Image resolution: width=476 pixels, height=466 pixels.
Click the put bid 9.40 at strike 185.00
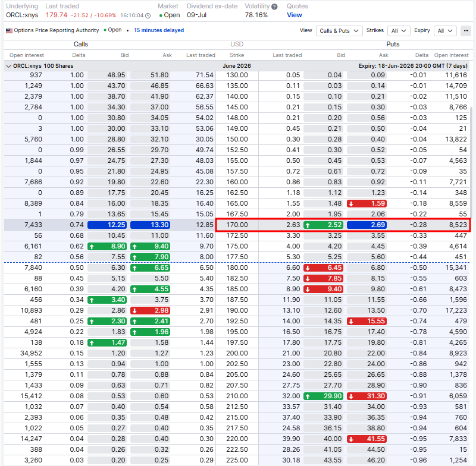point(323,289)
